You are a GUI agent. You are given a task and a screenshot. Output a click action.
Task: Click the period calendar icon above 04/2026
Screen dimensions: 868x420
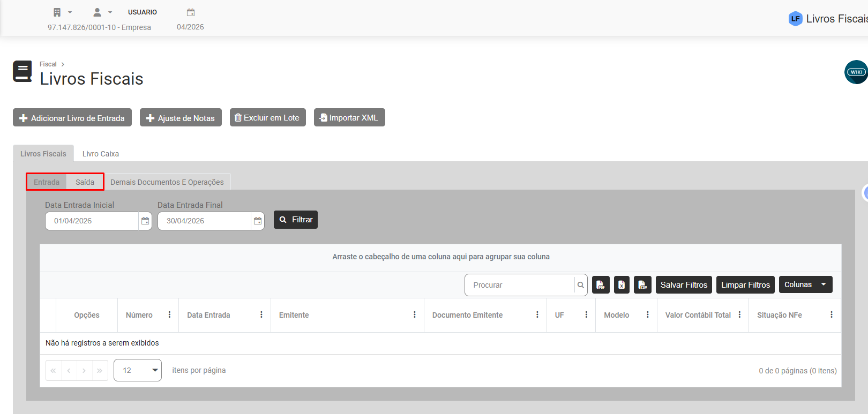tap(191, 12)
